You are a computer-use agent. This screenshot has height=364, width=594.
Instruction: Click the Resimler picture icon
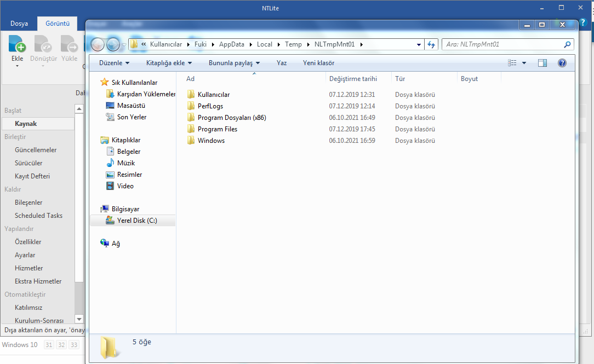point(110,175)
